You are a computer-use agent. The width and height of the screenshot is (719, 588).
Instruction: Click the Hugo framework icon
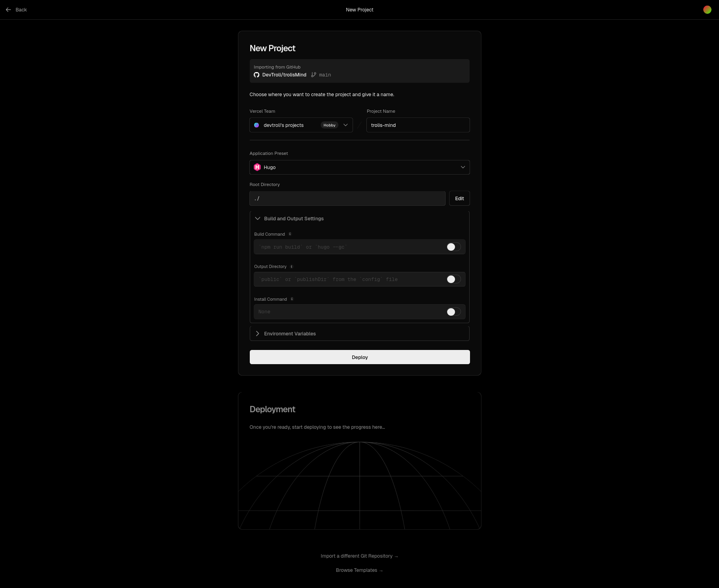point(257,167)
